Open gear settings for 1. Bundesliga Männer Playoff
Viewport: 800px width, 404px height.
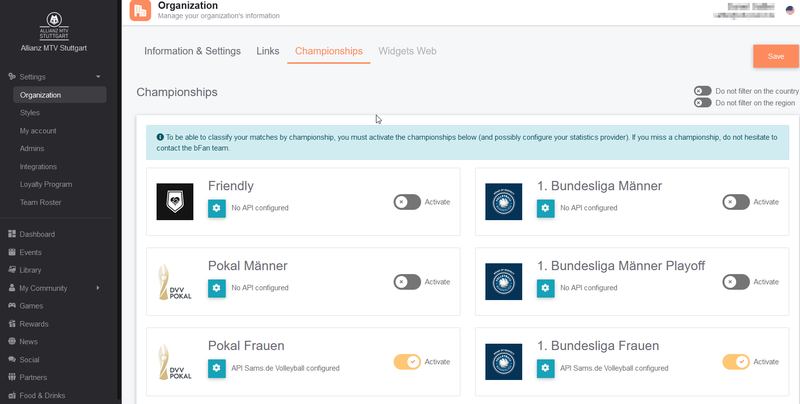545,288
